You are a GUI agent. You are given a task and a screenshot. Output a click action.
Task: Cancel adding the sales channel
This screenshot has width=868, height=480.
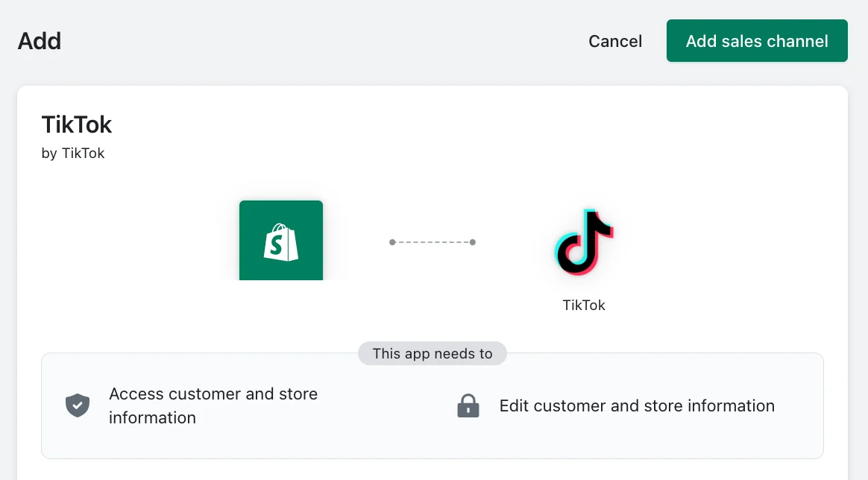615,41
